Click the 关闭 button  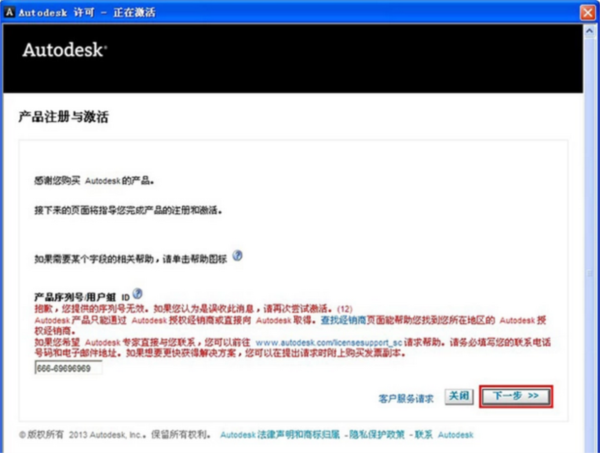pos(459,396)
